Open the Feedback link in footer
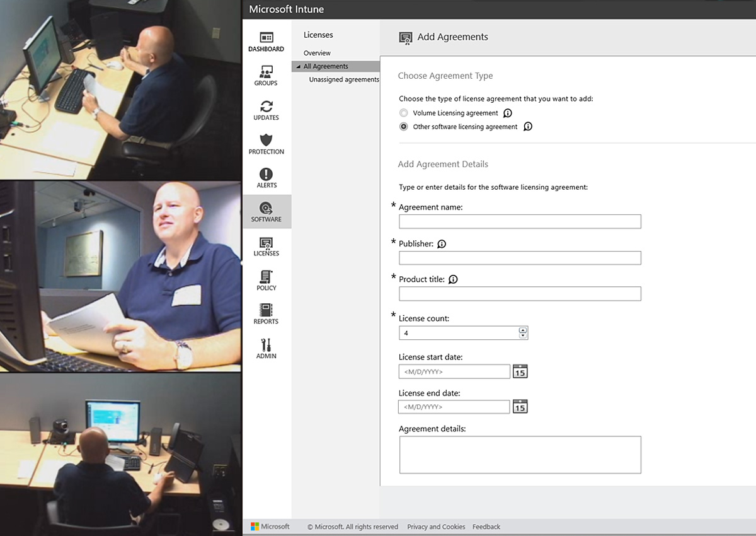This screenshot has width=756, height=536. (x=486, y=527)
